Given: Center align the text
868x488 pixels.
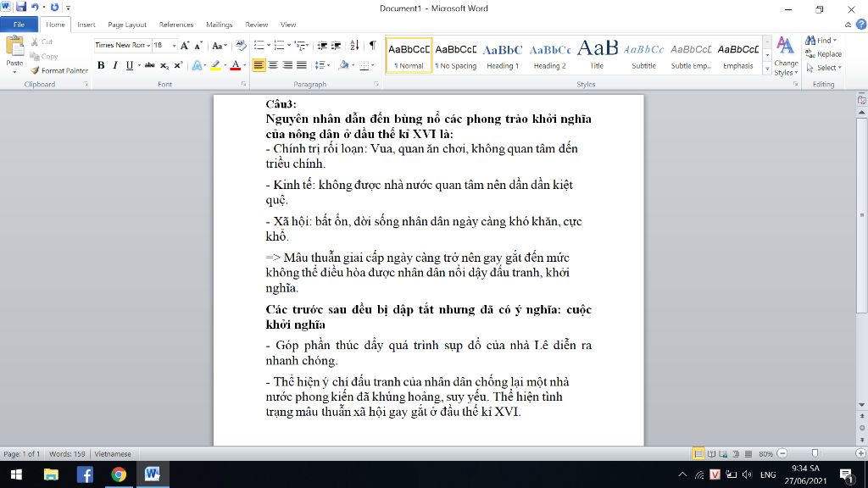Looking at the screenshot, I should (273, 65).
